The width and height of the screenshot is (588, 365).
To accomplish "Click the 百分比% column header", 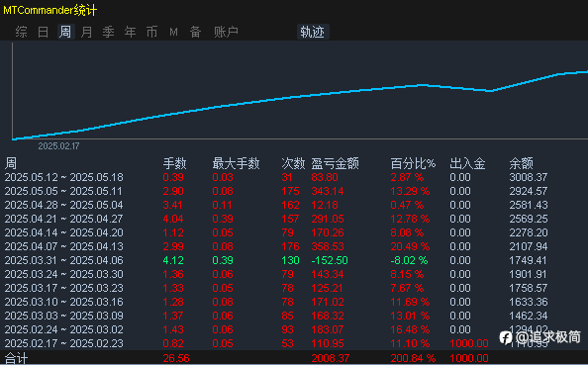I will [x=413, y=163].
